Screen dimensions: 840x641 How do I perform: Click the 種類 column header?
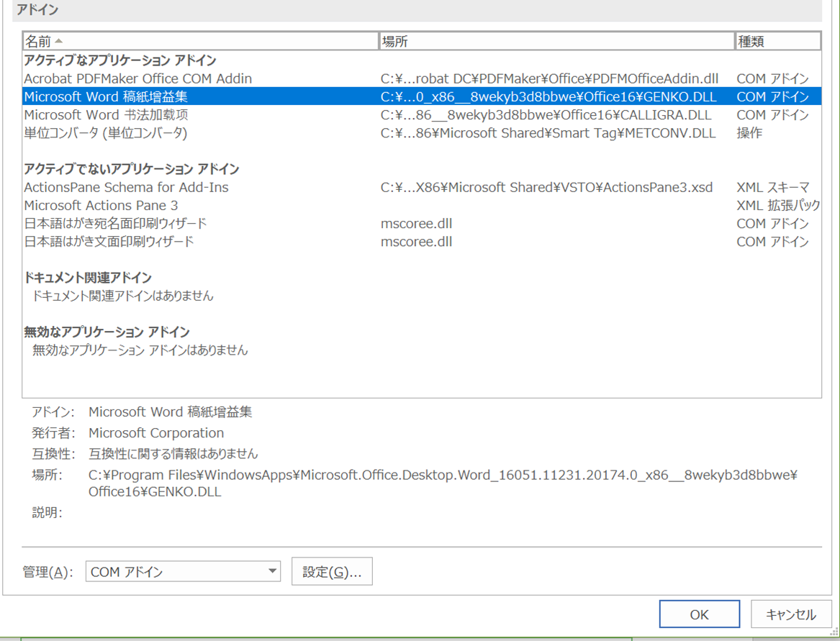click(x=778, y=41)
